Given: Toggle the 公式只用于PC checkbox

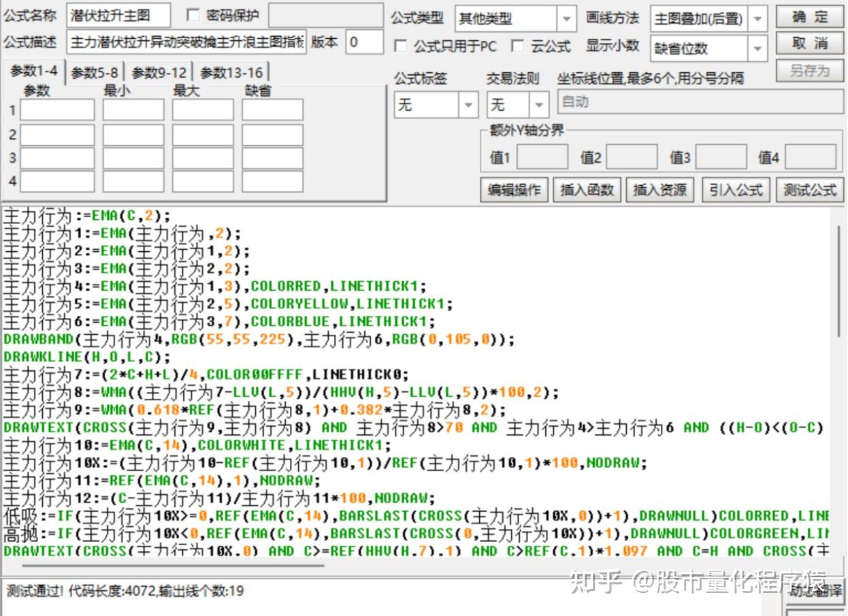Looking at the screenshot, I should (401, 46).
